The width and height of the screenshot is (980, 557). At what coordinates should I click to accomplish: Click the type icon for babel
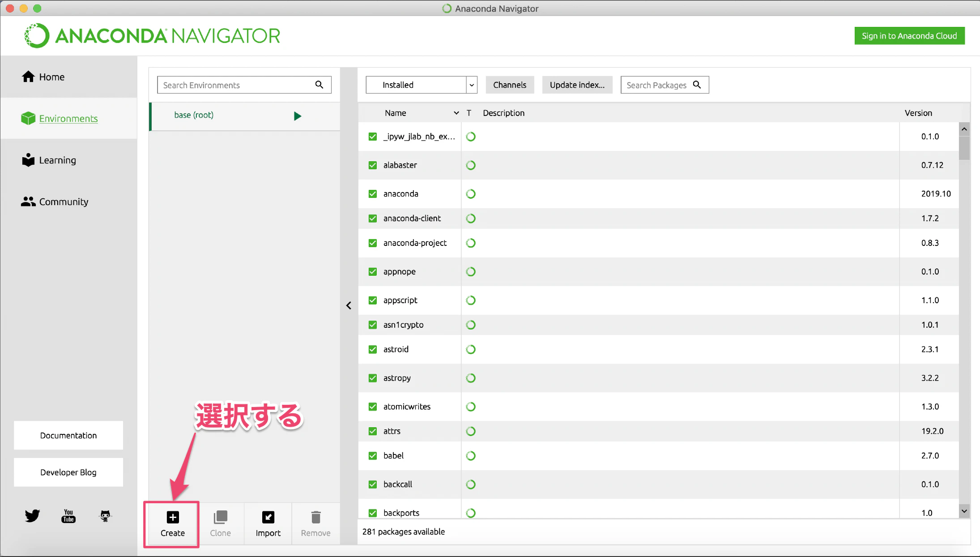point(471,456)
